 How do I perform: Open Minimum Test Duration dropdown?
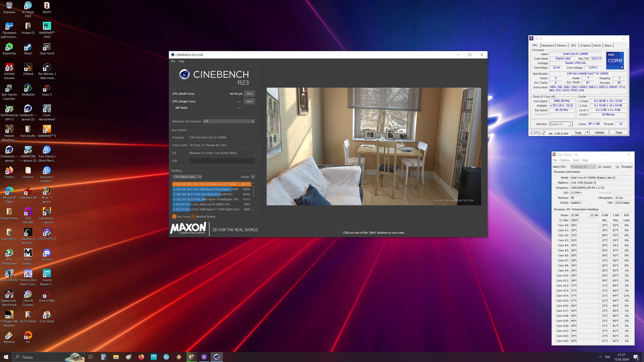pyautogui.click(x=229, y=121)
